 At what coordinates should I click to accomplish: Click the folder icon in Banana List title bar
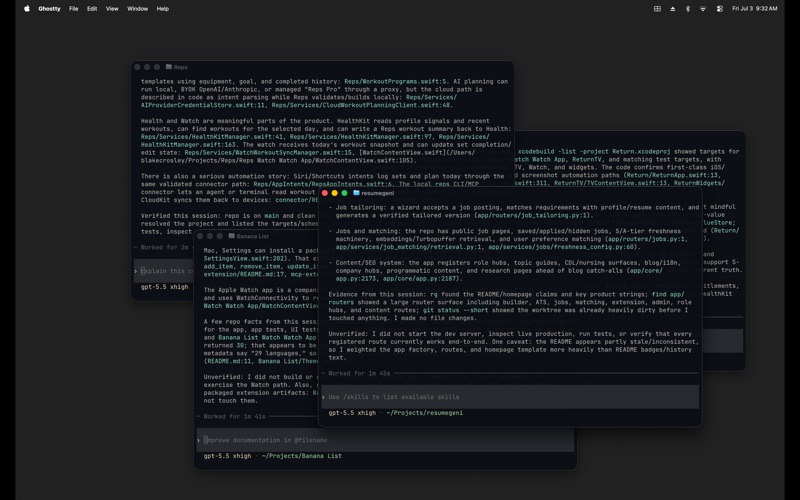(232, 236)
